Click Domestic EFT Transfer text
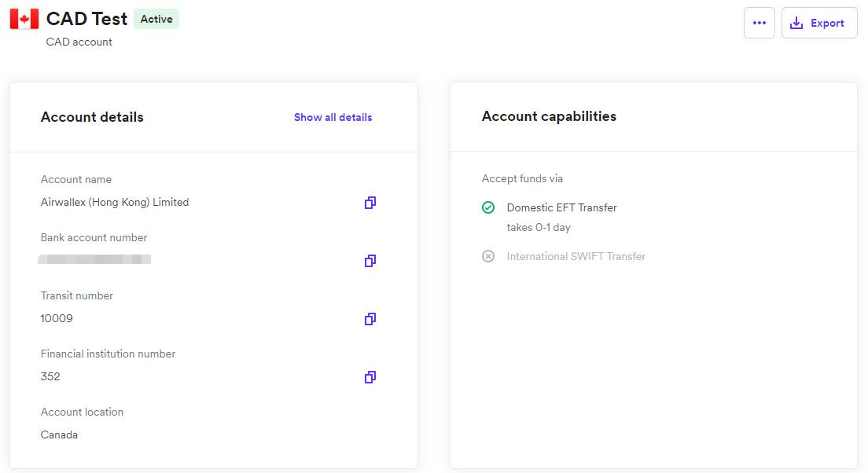 coord(561,207)
